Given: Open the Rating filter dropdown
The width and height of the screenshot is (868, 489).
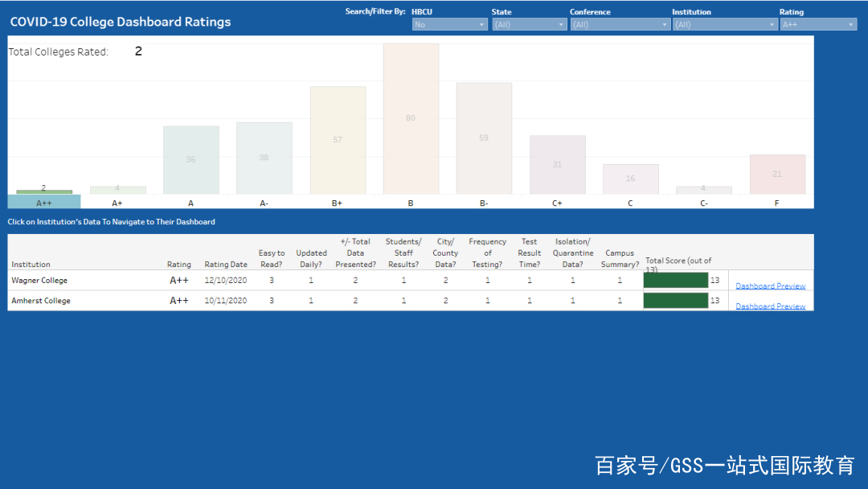Looking at the screenshot, I should pyautogui.click(x=817, y=25).
